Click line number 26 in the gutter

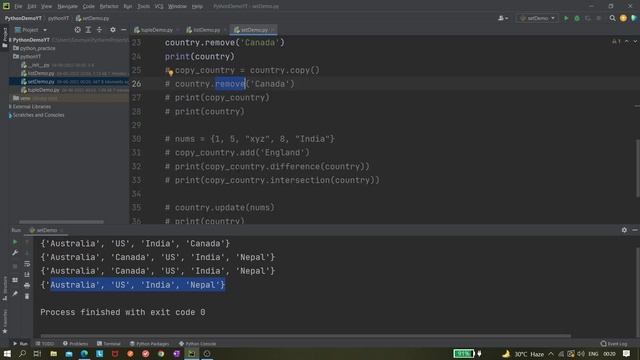point(136,84)
